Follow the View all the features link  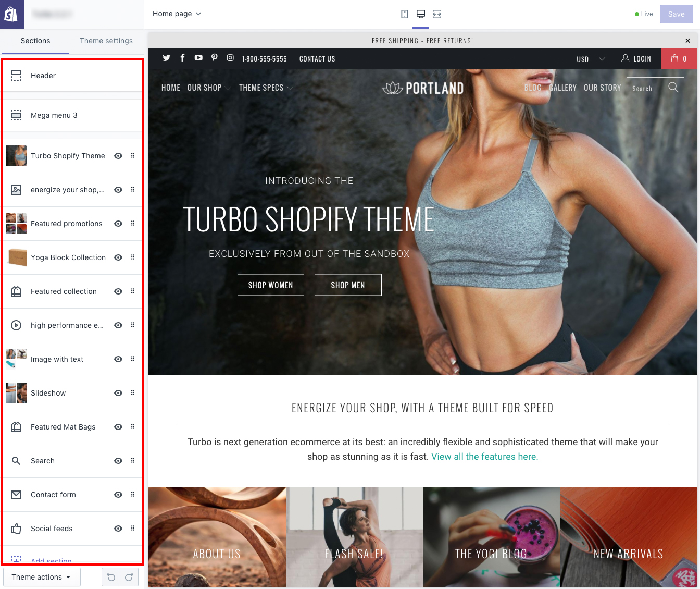pos(484,457)
